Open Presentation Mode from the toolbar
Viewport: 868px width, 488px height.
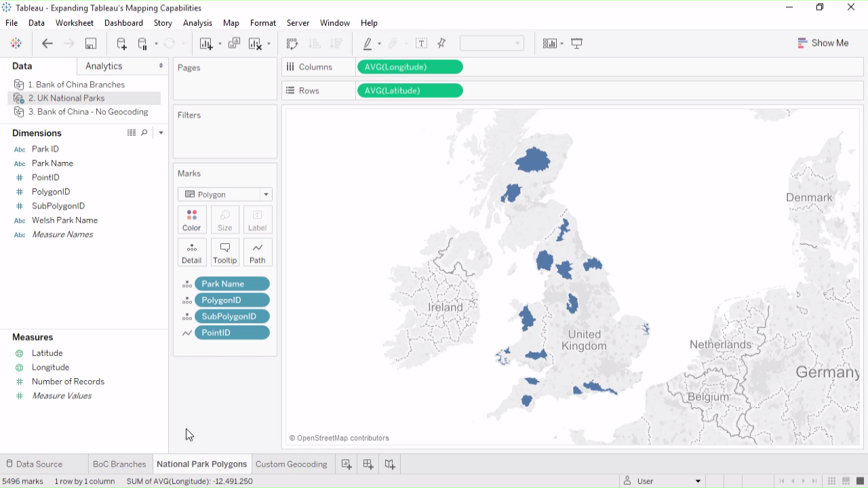[577, 43]
